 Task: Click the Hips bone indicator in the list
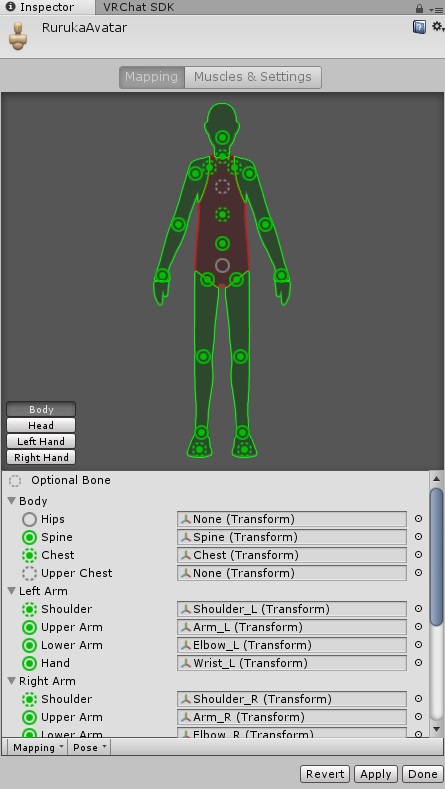point(30,519)
